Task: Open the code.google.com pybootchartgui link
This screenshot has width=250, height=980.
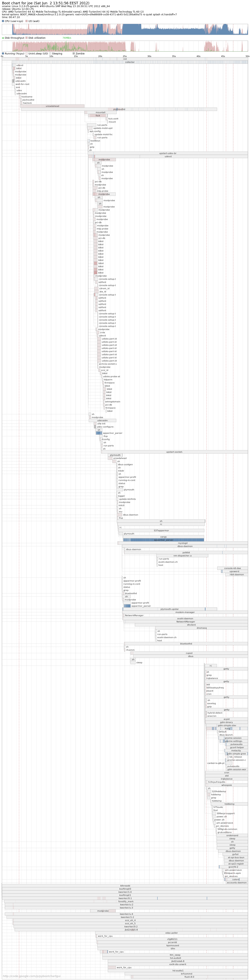Action: coord(32,976)
